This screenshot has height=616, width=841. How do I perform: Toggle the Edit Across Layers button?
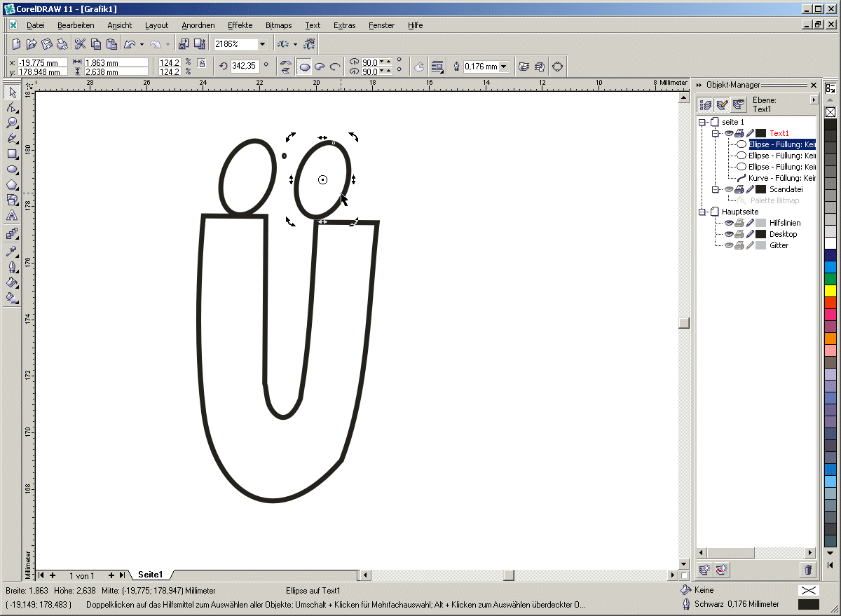pyautogui.click(x=723, y=105)
